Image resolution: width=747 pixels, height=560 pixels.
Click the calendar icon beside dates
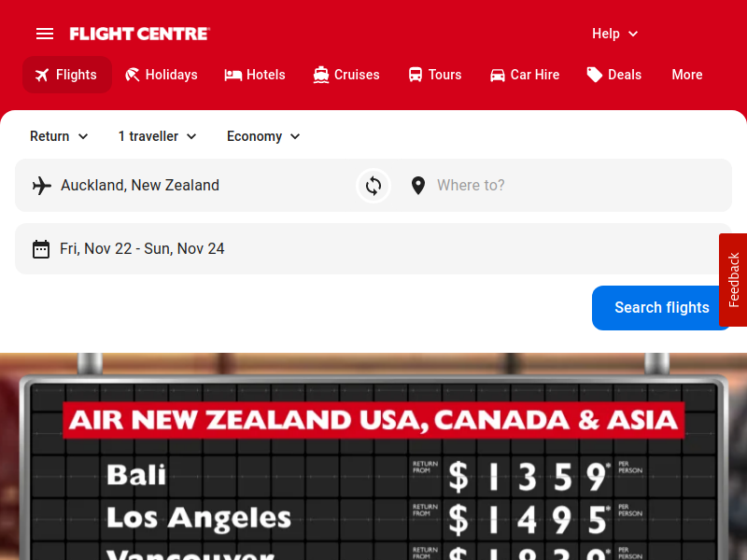(41, 249)
